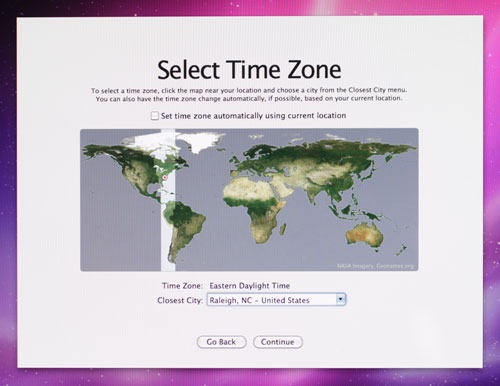Click Australia on the world map

(364, 234)
